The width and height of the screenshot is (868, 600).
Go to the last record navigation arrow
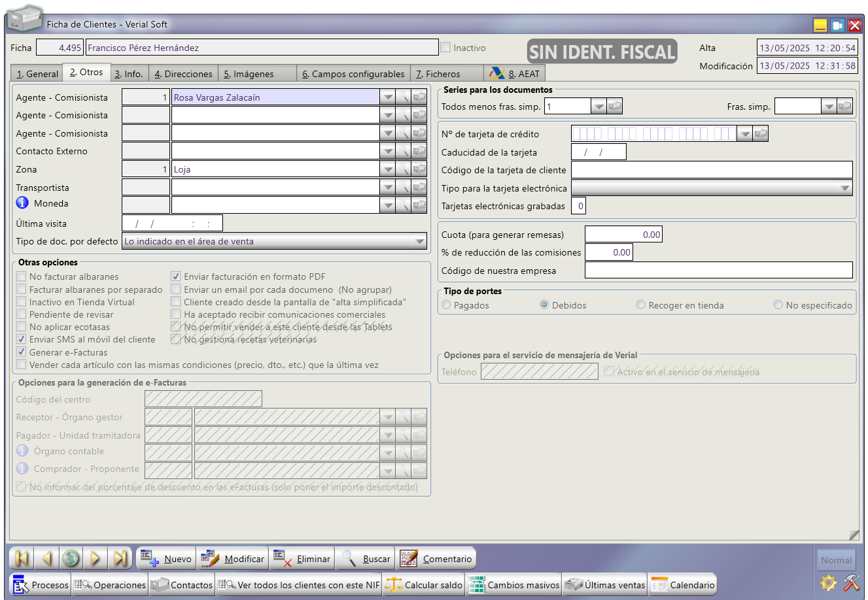(120, 559)
